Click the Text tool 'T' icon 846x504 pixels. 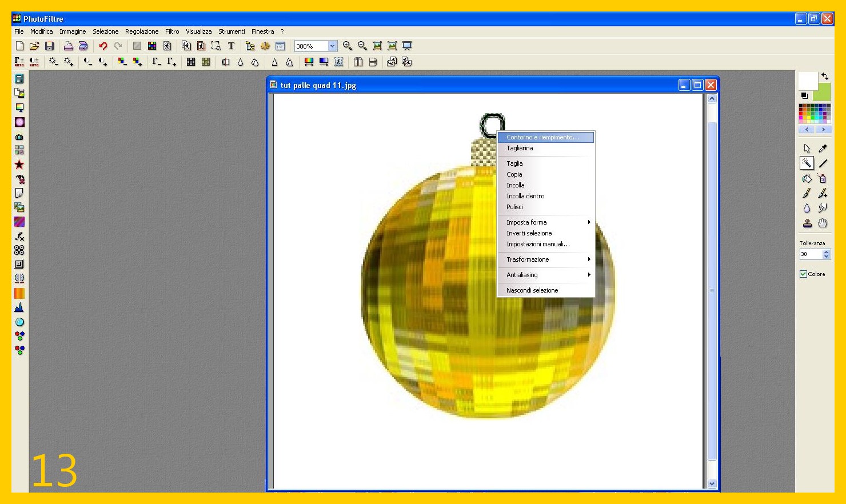pos(231,46)
